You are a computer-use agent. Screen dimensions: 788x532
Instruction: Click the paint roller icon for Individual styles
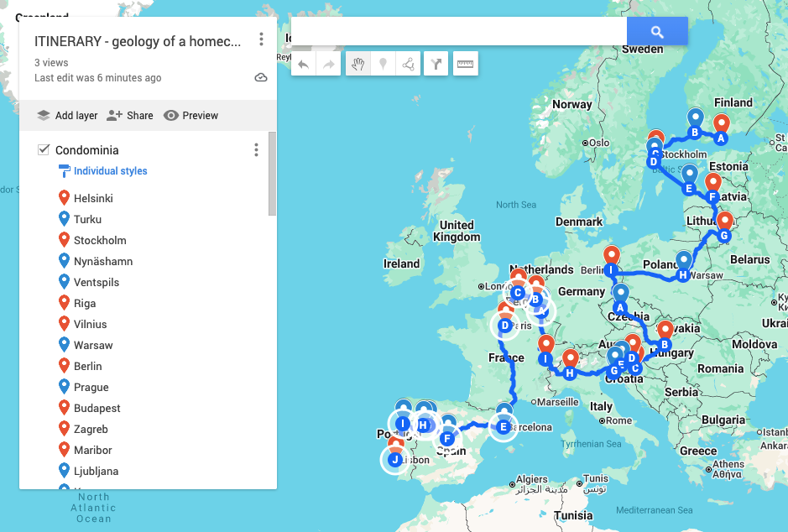(x=65, y=171)
